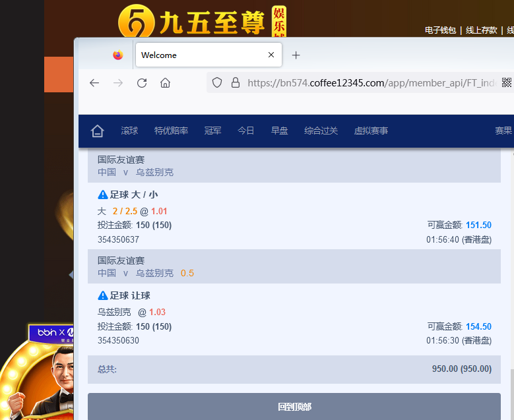Click the browser back arrow
Image resolution: width=514 pixels, height=420 pixels.
94,82
